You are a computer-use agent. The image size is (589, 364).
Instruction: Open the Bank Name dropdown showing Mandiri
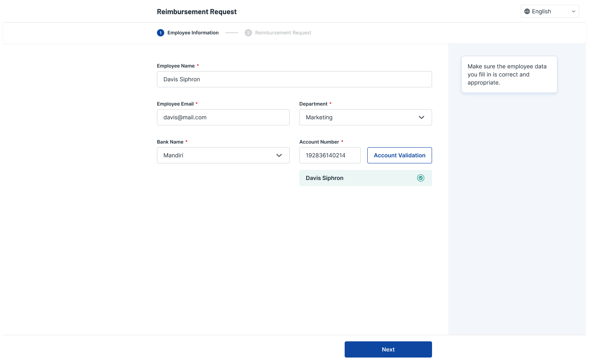222,155
